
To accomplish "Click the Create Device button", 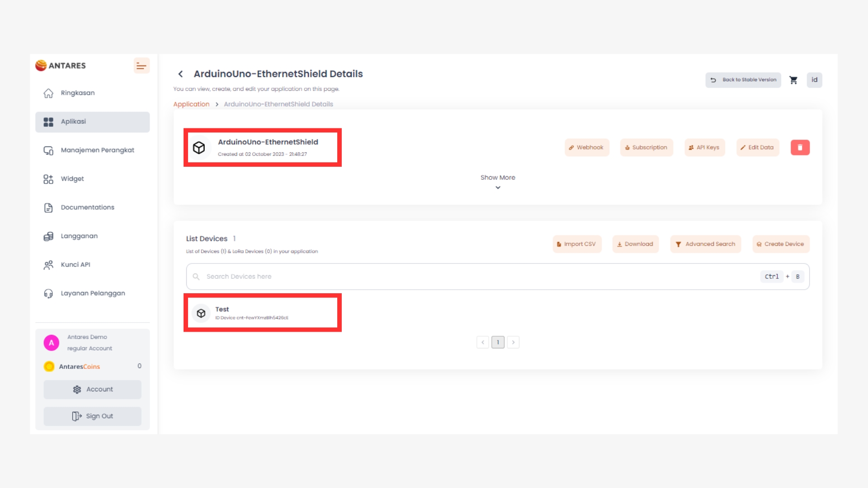I will pyautogui.click(x=781, y=244).
